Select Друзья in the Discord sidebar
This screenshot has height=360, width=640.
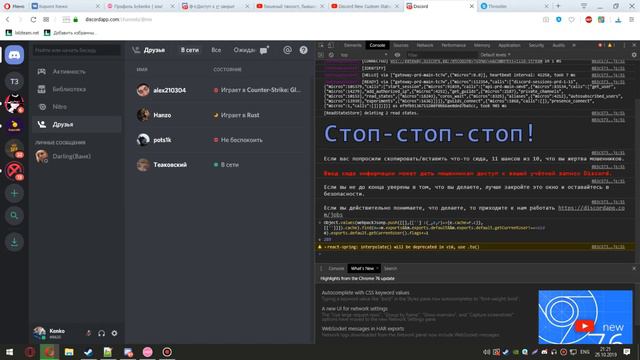coord(77,124)
